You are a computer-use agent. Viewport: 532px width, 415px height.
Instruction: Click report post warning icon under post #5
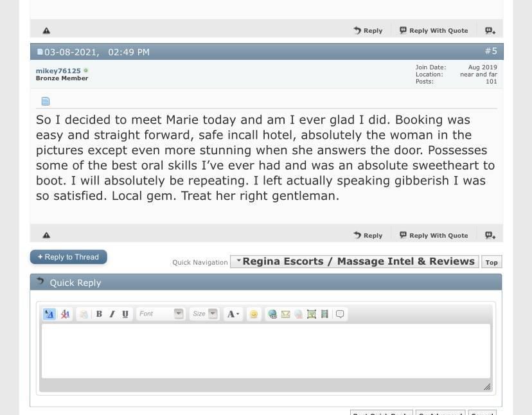pos(46,235)
